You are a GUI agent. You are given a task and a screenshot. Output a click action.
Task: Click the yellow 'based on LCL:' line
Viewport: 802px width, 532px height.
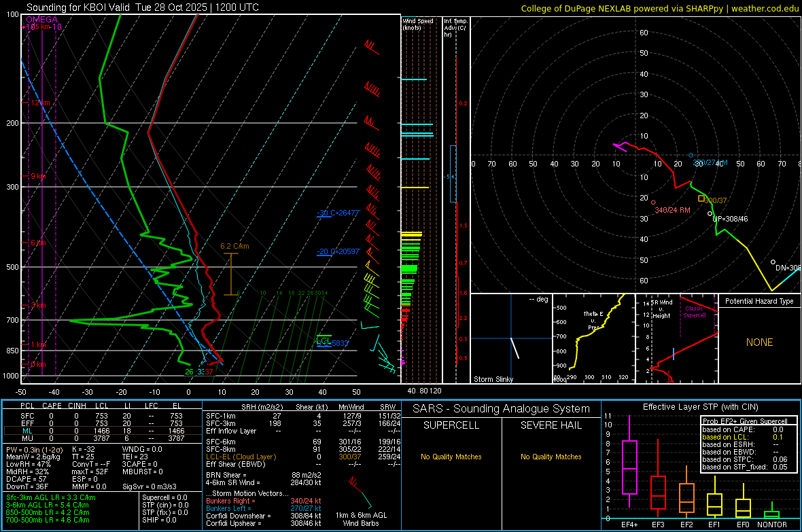(743, 437)
